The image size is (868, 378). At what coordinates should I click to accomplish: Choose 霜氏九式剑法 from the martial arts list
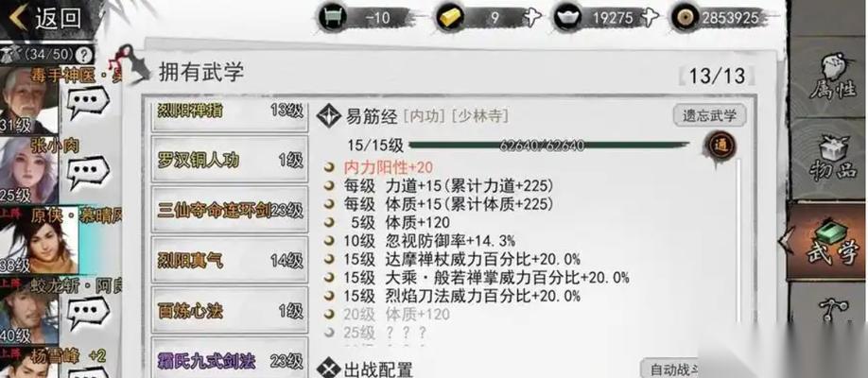[230, 361]
